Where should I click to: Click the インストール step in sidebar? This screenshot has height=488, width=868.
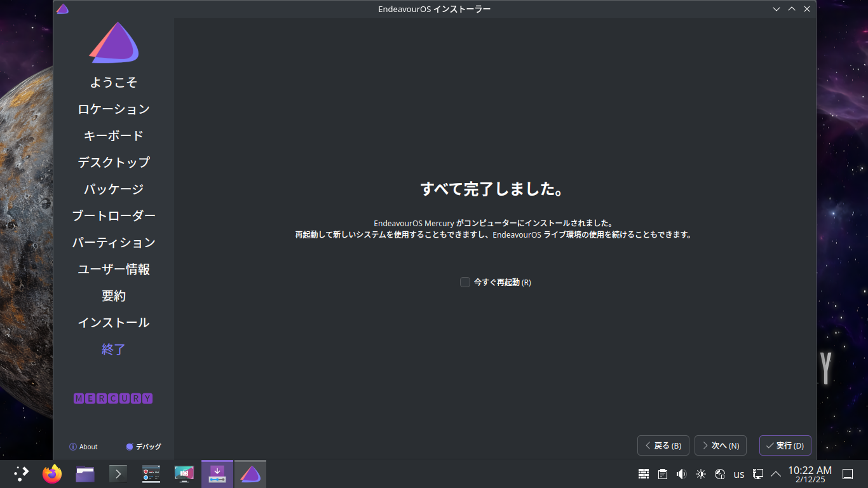pos(114,323)
